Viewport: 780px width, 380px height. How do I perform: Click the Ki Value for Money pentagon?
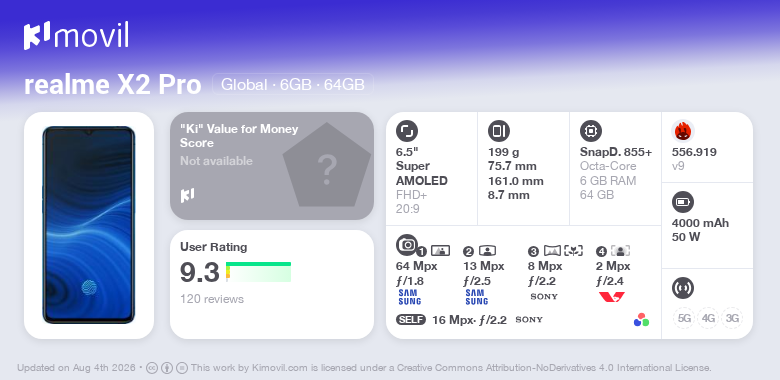click(x=327, y=166)
